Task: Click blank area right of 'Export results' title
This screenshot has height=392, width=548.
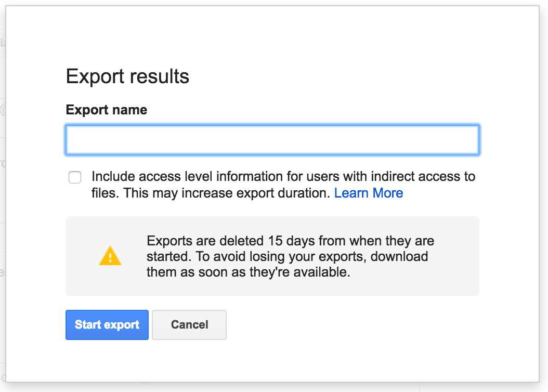Action: 338,76
